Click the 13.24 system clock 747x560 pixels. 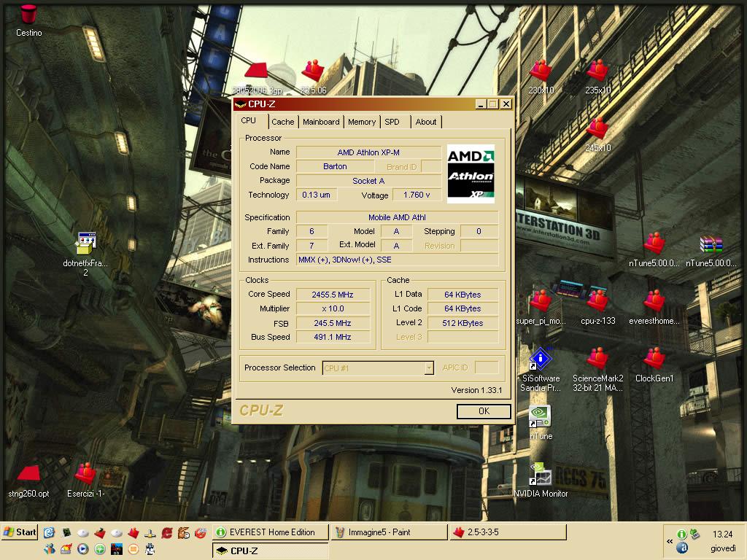point(723,534)
